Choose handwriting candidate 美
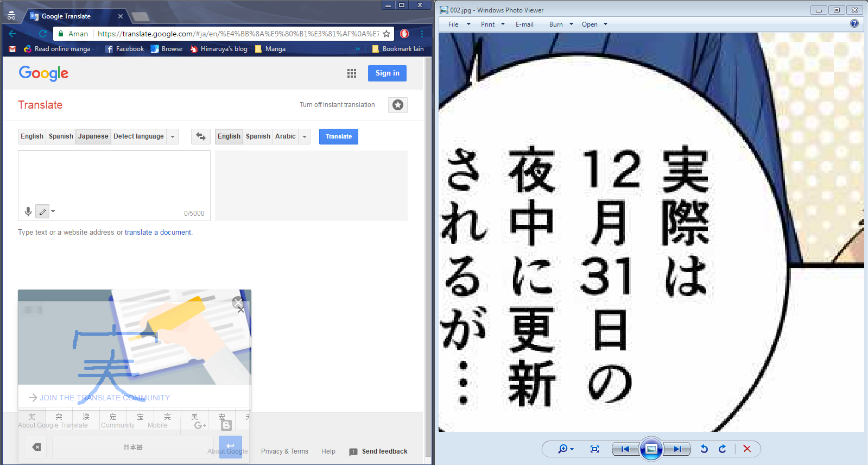 pyautogui.click(x=195, y=417)
